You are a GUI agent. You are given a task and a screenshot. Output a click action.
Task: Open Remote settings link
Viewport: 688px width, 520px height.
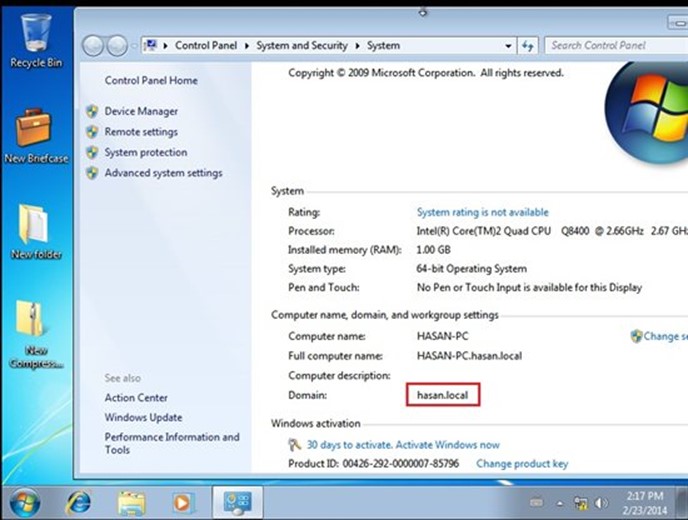point(141,132)
